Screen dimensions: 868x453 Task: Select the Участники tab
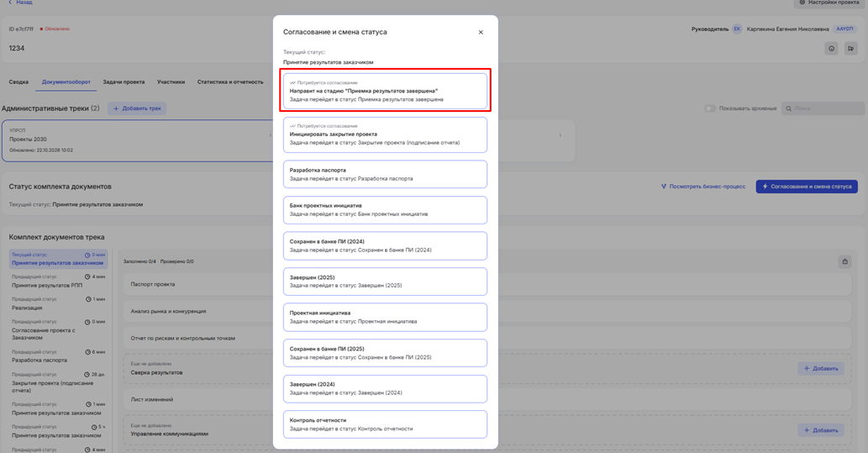(x=171, y=82)
